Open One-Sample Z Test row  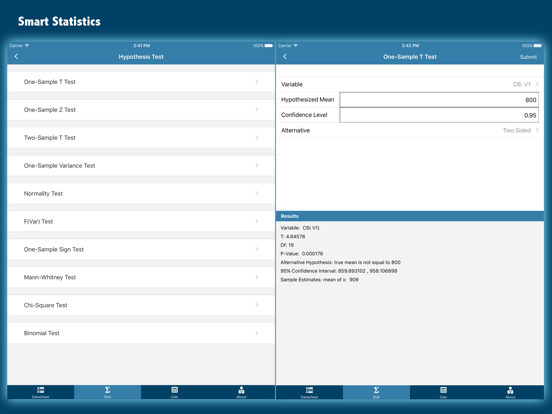coord(141,110)
